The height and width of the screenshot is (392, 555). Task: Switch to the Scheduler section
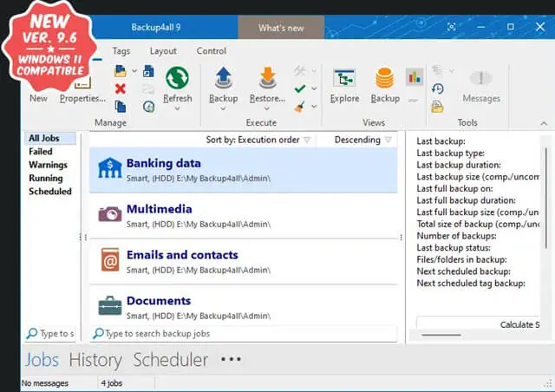coord(171,360)
